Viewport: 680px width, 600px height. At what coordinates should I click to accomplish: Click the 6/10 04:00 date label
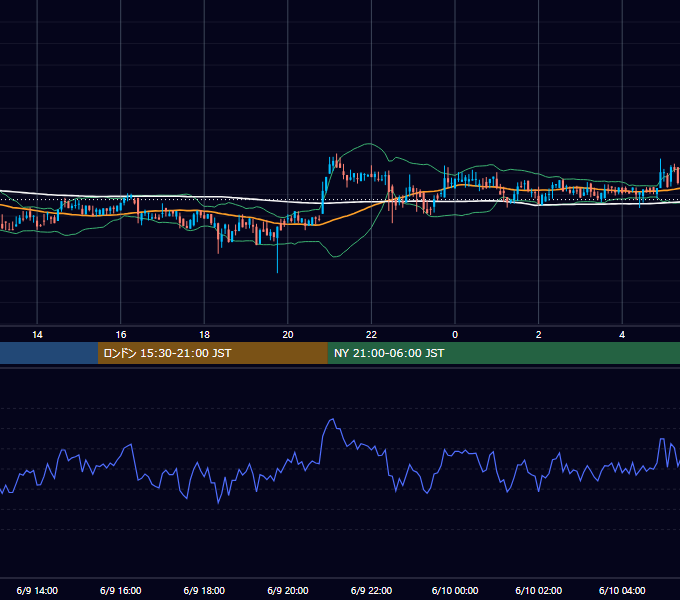coord(622,590)
